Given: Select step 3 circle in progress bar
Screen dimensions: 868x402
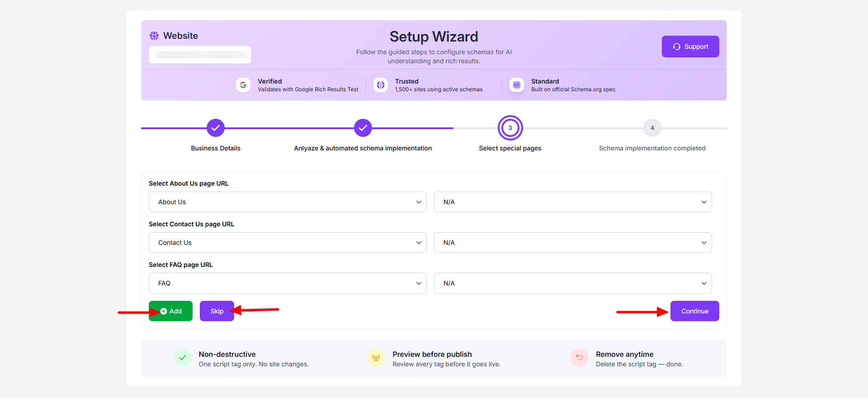Looking at the screenshot, I should point(510,128).
